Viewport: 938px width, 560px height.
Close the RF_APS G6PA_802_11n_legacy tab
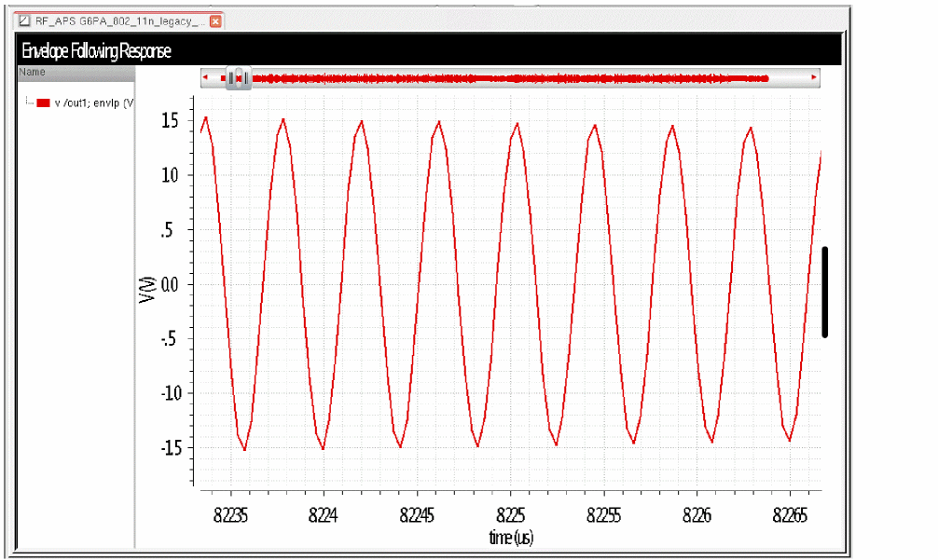216,20
